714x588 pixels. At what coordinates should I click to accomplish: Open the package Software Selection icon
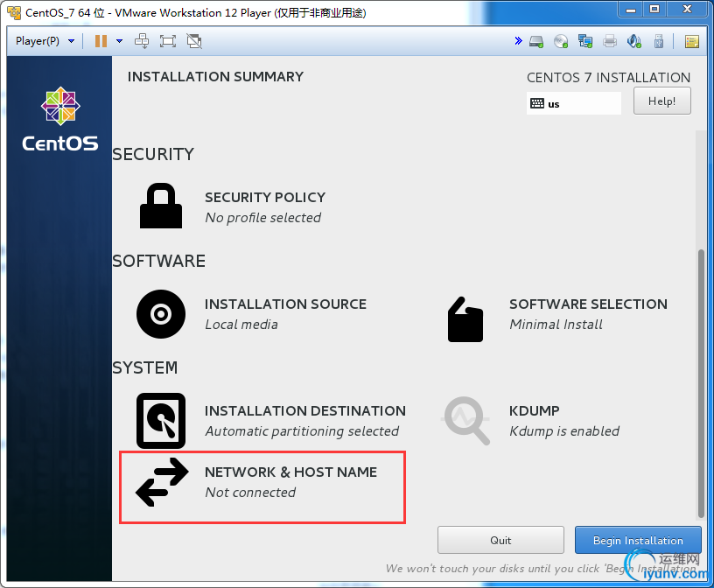465,319
